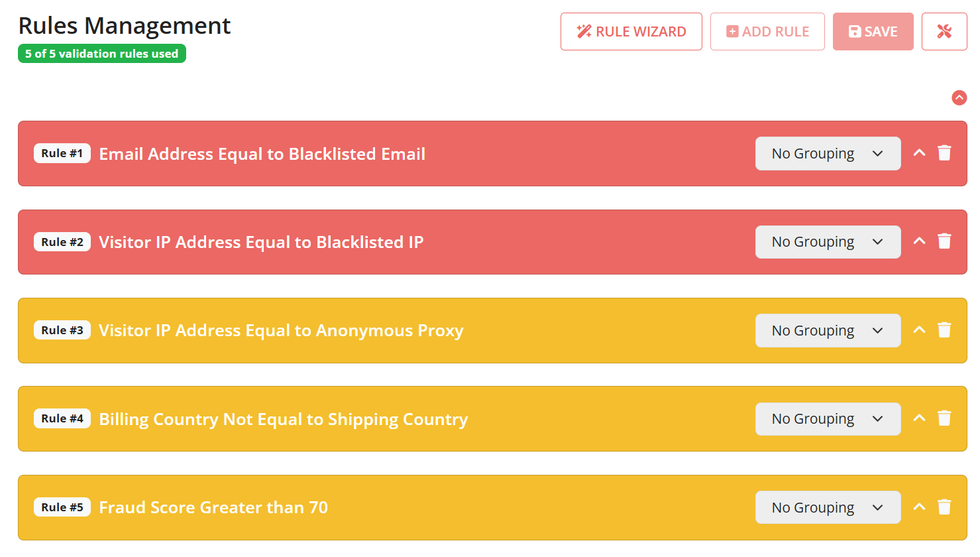Delete the Anonymous Proxy rule
The height and width of the screenshot is (557, 980).
coord(944,330)
